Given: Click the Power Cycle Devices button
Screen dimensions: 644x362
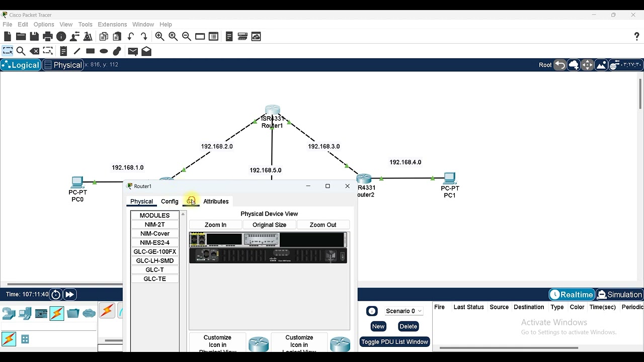Looking at the screenshot, I should (56, 295).
